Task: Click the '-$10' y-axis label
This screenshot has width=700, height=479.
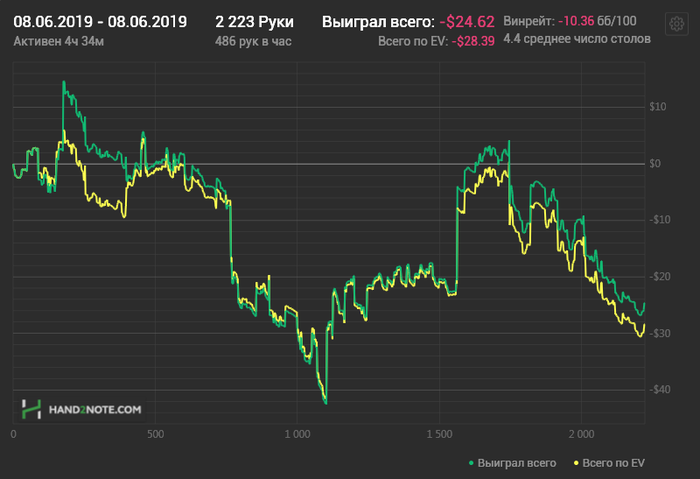Action: pos(659,220)
